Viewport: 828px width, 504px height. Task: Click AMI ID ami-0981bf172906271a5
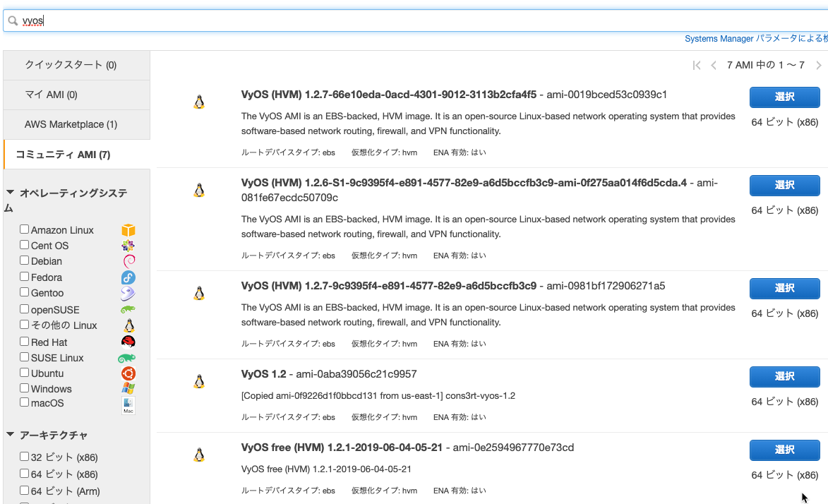(x=606, y=286)
